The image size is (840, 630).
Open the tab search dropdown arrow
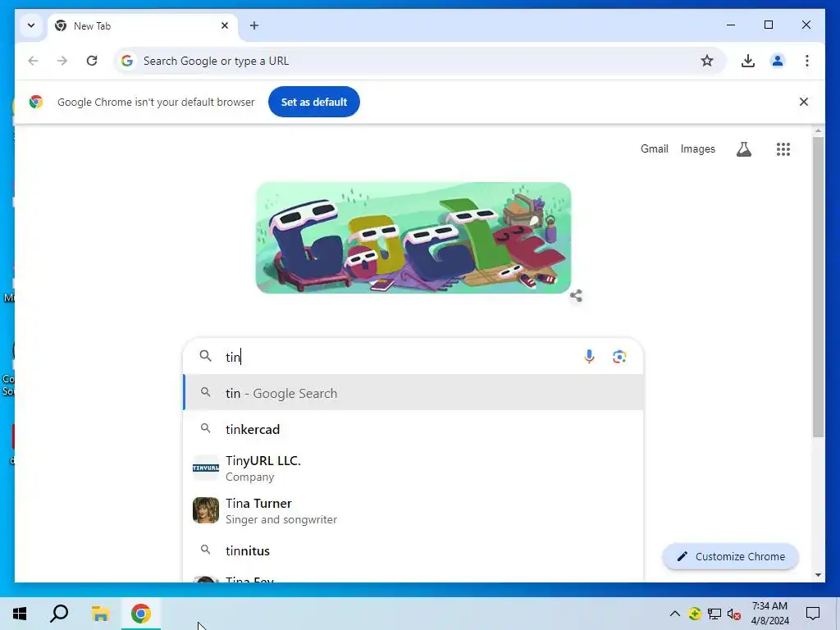pos(31,25)
